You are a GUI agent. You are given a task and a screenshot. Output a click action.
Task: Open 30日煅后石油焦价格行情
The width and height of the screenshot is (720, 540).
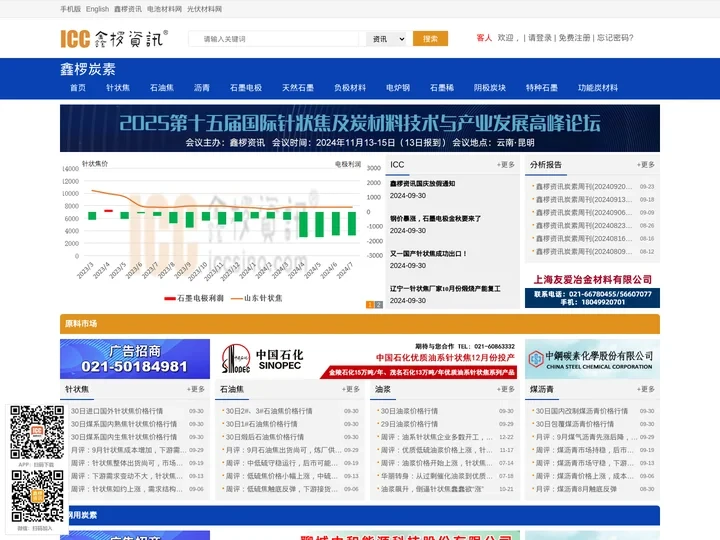coord(264,437)
